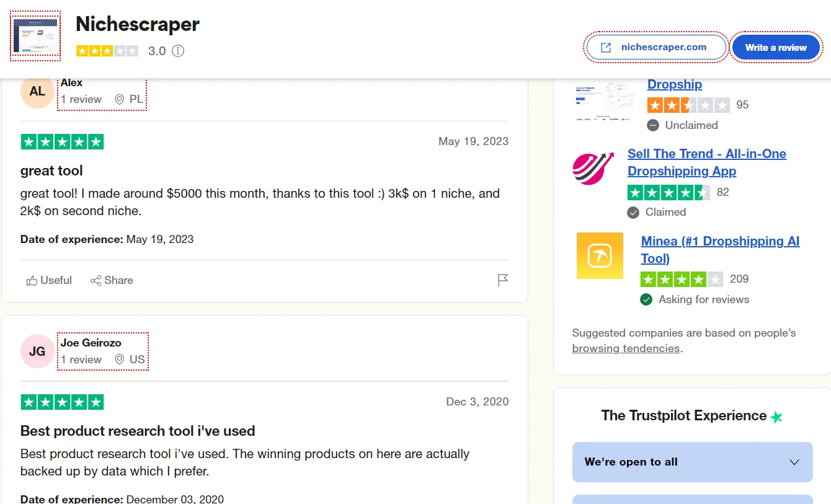Click the five-star rating on the 'great tool' review

click(62, 141)
